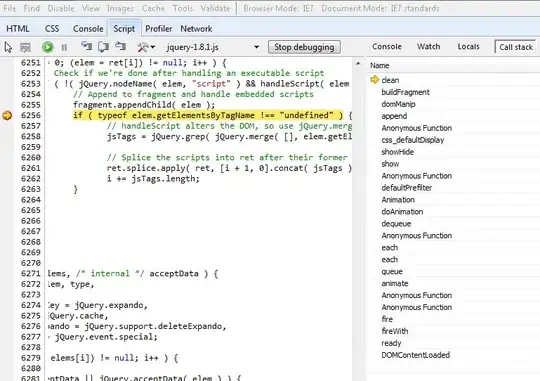This screenshot has width=540, height=381.
Task: Click the green continue debugging icon
Action: 48,47
